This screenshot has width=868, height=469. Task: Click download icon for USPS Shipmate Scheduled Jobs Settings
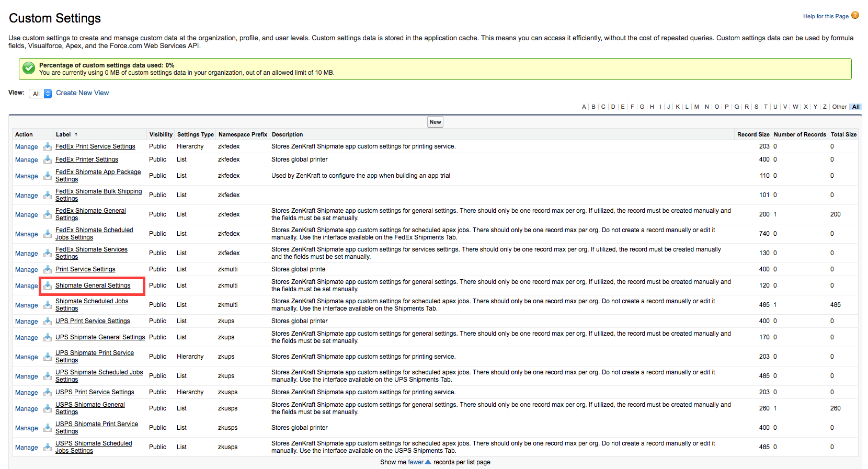[x=47, y=447]
